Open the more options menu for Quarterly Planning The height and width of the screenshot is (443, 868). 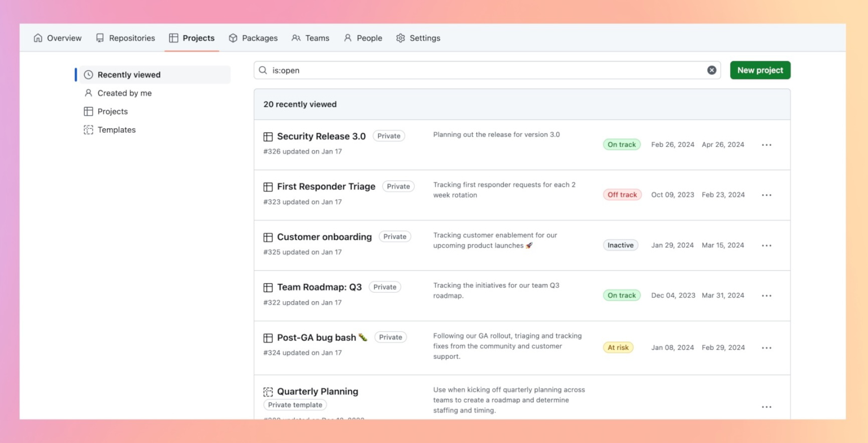pyautogui.click(x=766, y=407)
